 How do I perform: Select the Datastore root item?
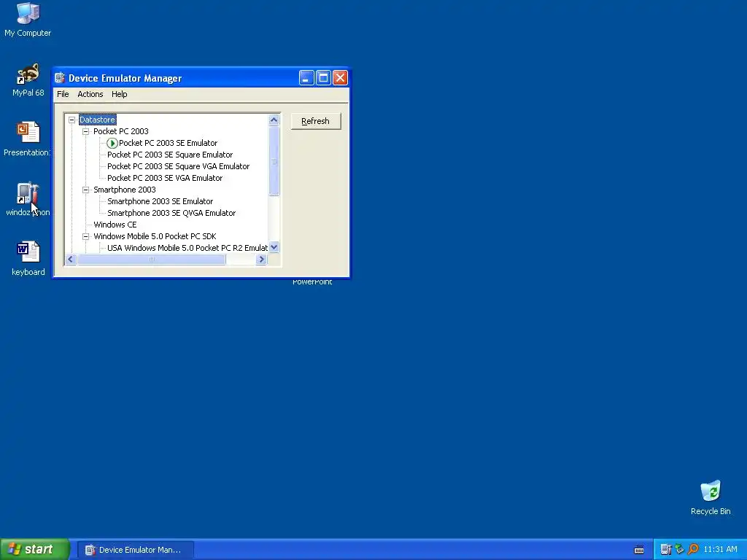pos(97,120)
